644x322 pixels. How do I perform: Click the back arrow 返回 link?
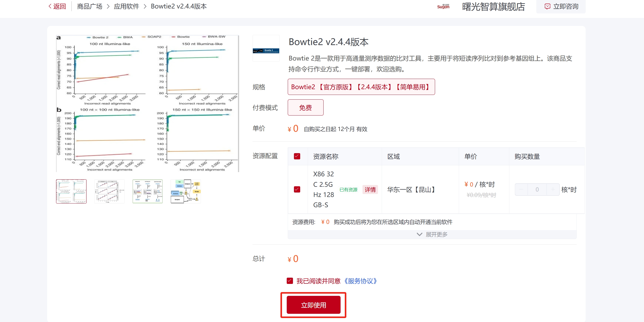pyautogui.click(x=57, y=6)
